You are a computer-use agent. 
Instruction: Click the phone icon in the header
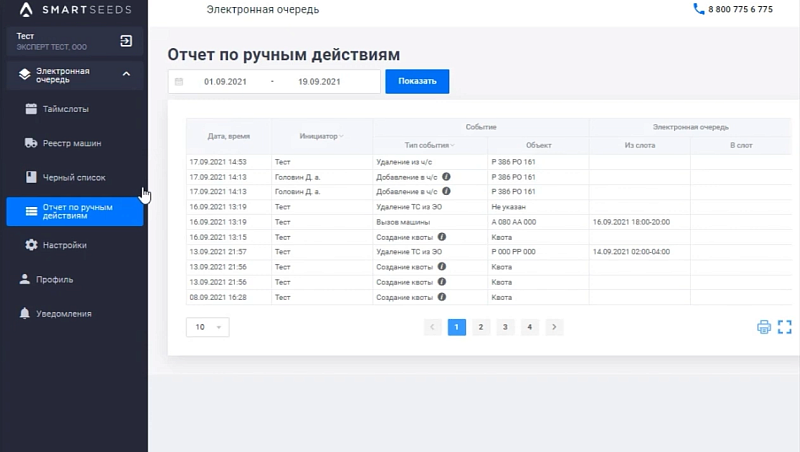(x=698, y=9)
